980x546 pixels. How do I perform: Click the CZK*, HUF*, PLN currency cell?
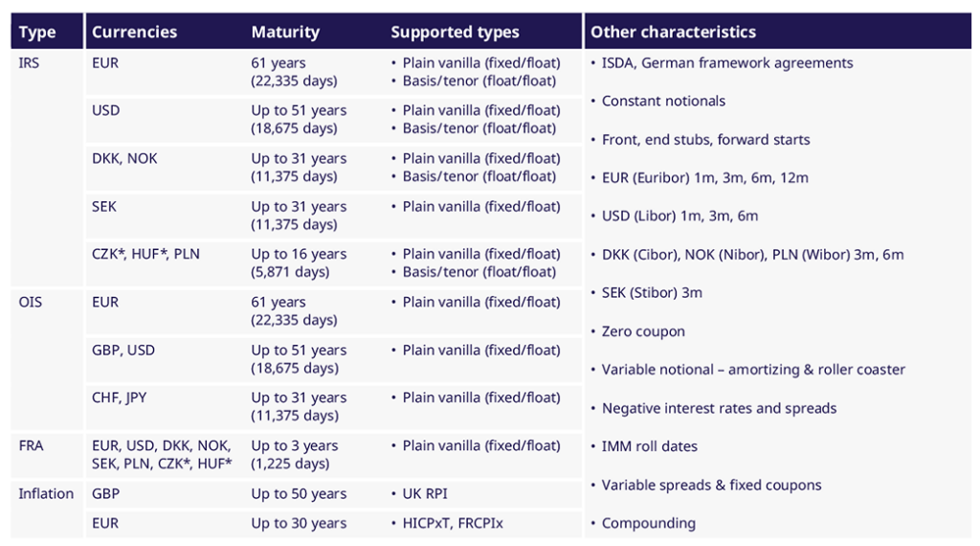(x=145, y=254)
